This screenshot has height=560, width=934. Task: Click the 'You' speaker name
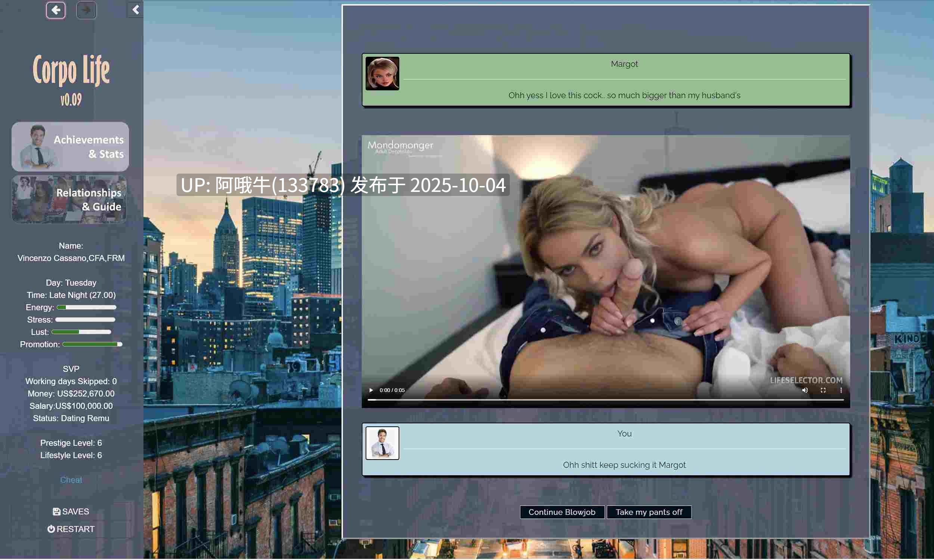coord(624,434)
